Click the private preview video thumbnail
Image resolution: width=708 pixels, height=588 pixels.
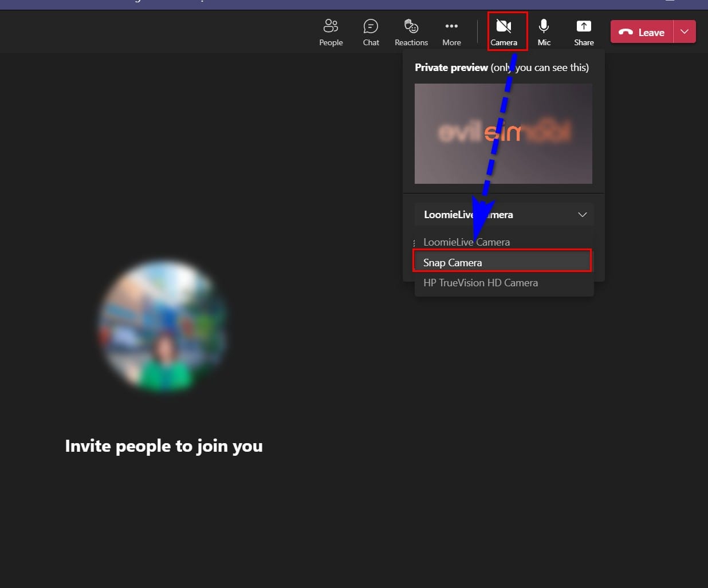coord(504,133)
